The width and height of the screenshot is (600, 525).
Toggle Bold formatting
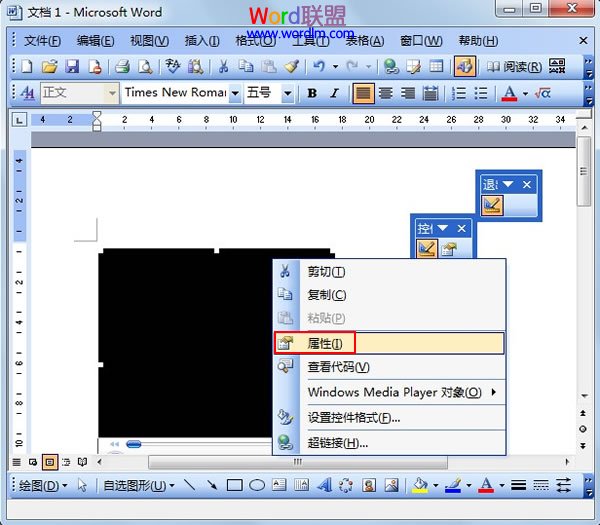(312, 93)
